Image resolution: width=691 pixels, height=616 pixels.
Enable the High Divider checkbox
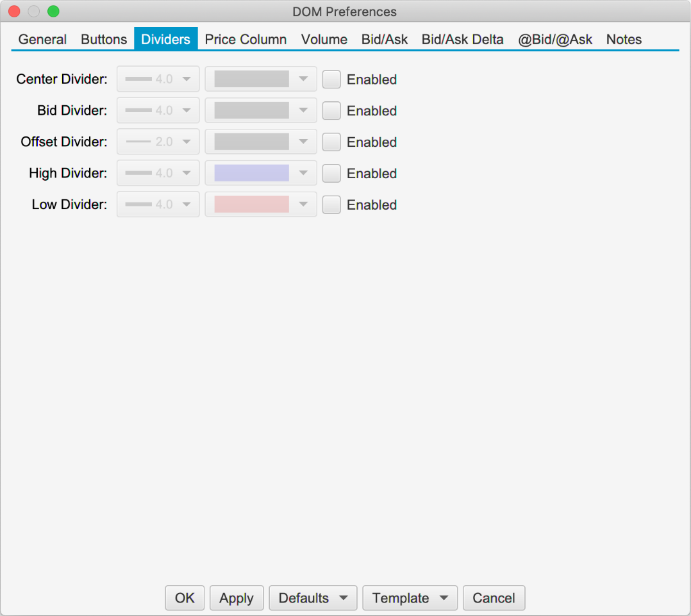point(331,173)
